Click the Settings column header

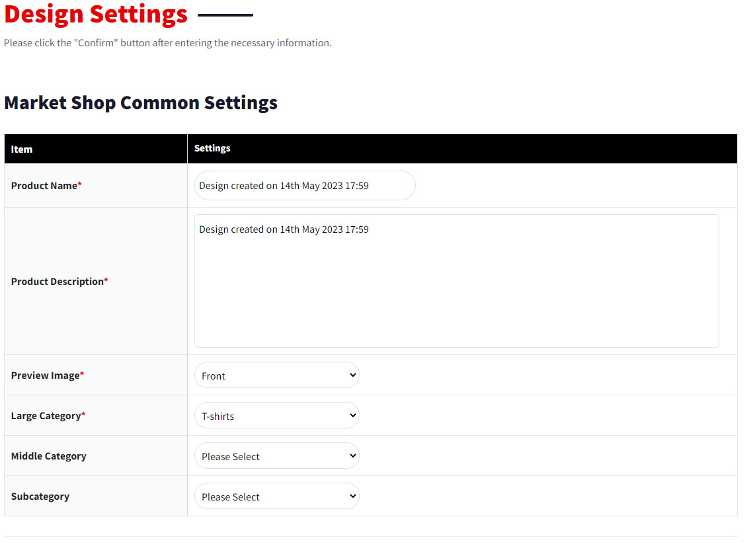click(x=212, y=149)
